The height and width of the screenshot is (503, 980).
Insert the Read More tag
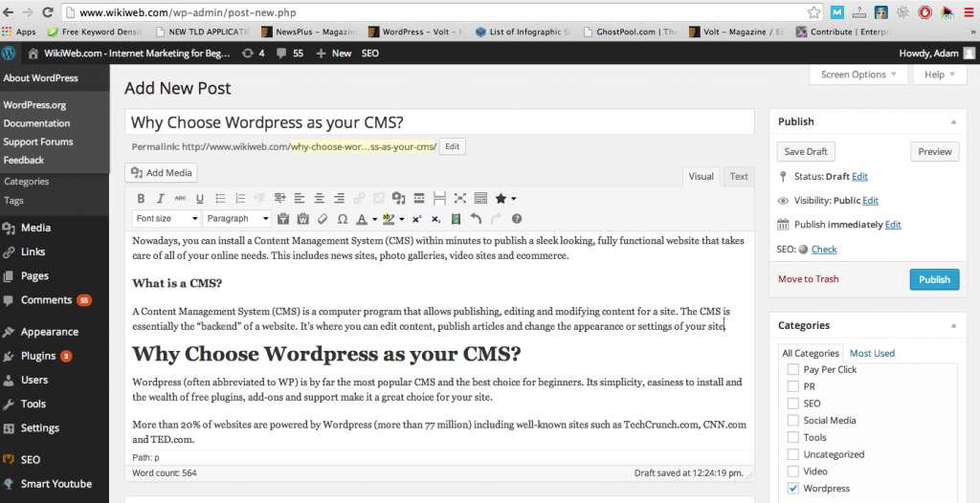[x=419, y=199]
